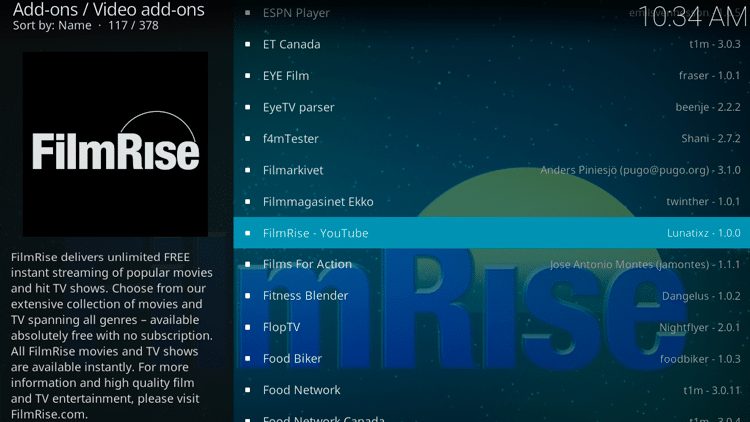Select Filmmagasinet Ekko add-on
The height and width of the screenshot is (422, 750).
[x=491, y=201]
